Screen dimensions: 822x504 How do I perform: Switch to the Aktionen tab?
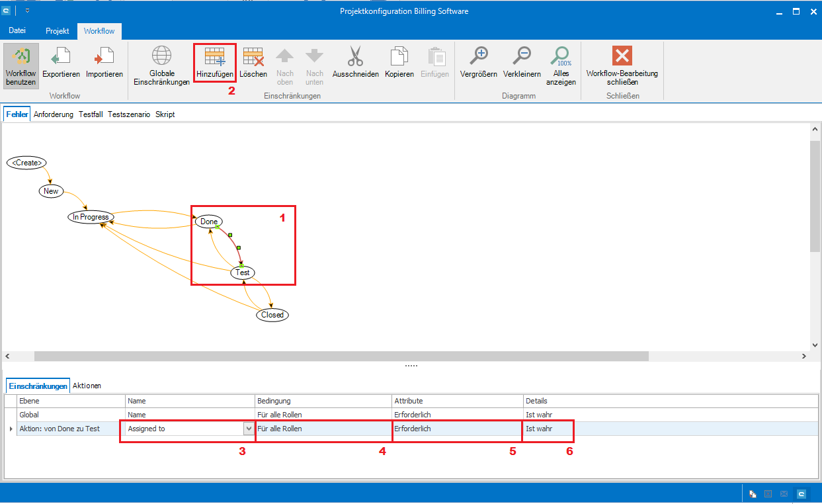[87, 386]
